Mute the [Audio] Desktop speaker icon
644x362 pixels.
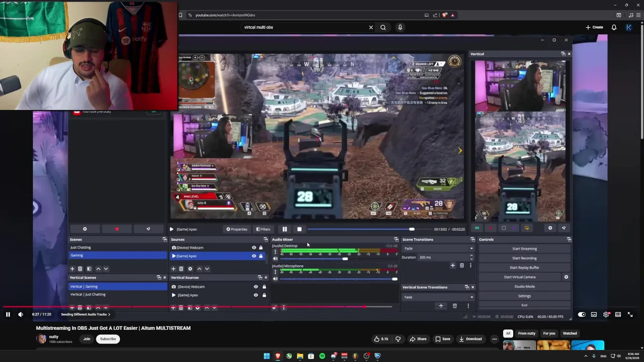point(275,258)
